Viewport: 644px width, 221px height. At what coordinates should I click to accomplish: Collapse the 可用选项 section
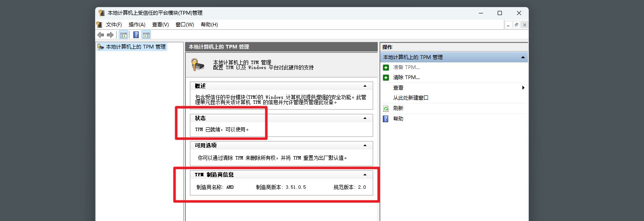click(365, 145)
